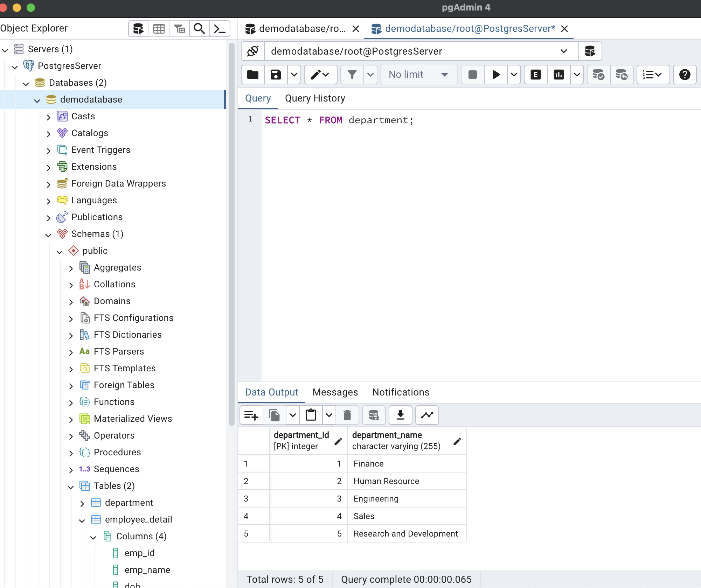Select the employee_detail table in tree
Viewport: 701px width, 588px height.
(138, 519)
